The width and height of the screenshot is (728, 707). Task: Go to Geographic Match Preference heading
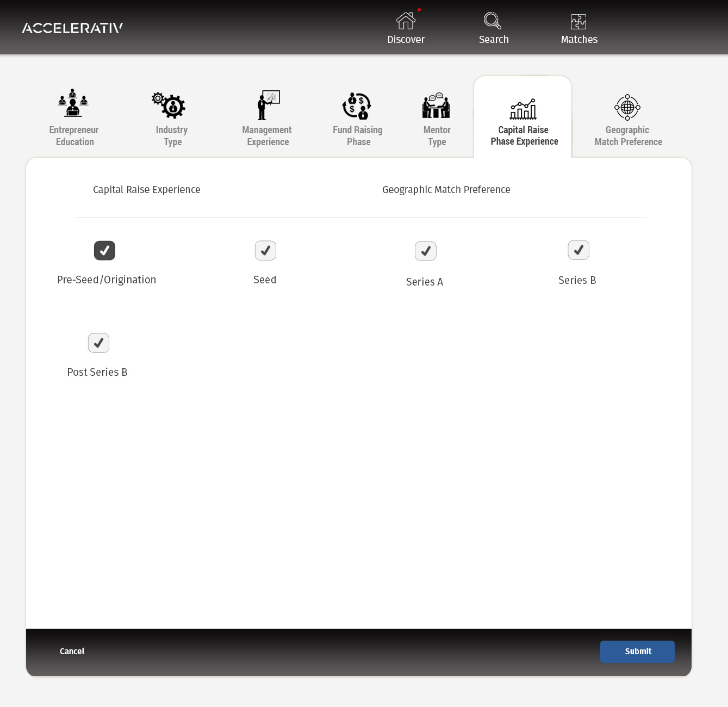(x=446, y=190)
